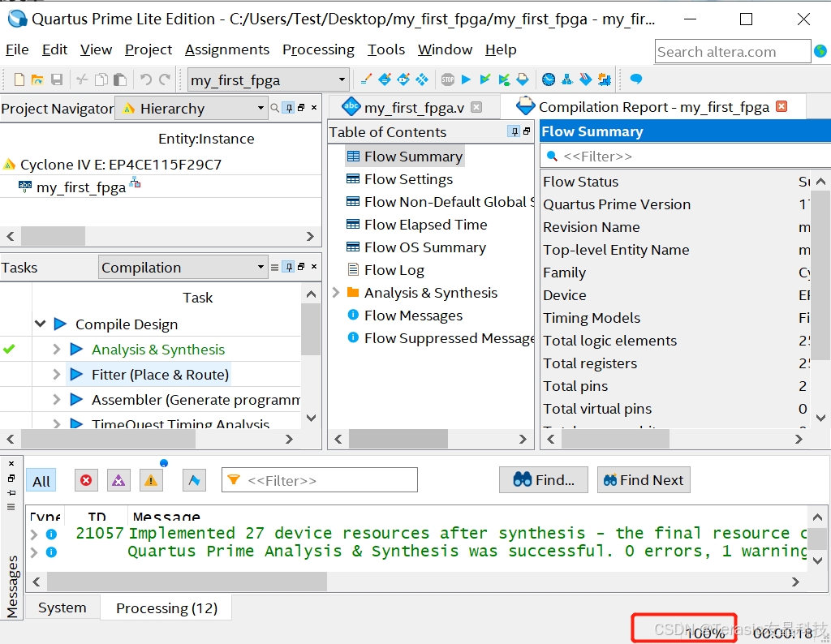
Task: Expand the Analysis & Synthesis report folder
Action: click(x=335, y=292)
